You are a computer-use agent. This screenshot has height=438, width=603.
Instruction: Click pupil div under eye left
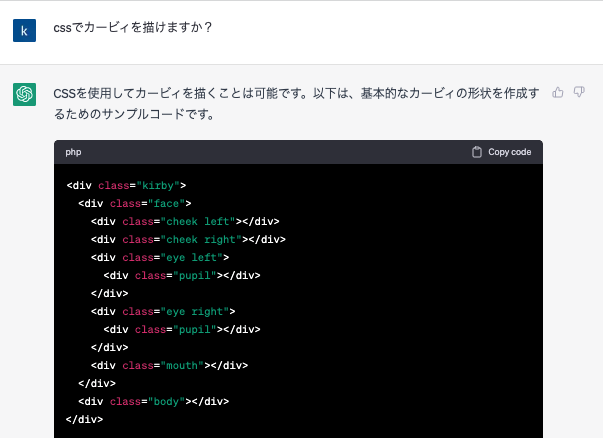pos(182,275)
